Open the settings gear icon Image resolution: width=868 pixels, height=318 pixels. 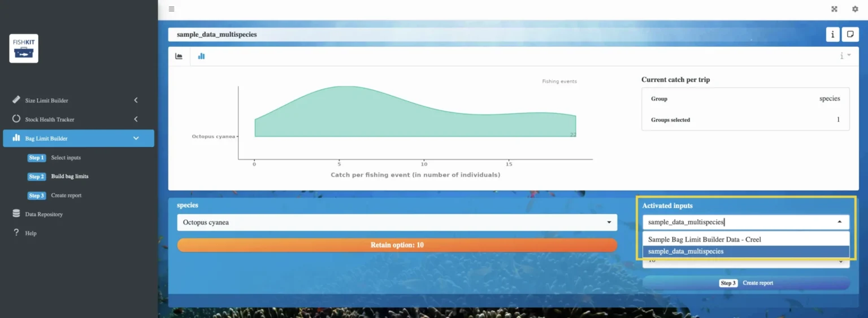tap(855, 9)
